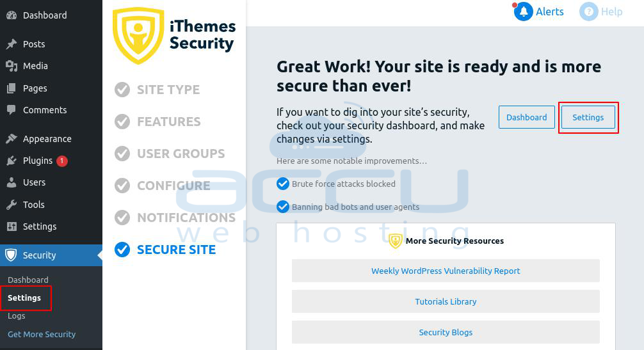The width and height of the screenshot is (644, 350).
Task: Click the SITE TYPE step checkmark
Action: (x=122, y=90)
